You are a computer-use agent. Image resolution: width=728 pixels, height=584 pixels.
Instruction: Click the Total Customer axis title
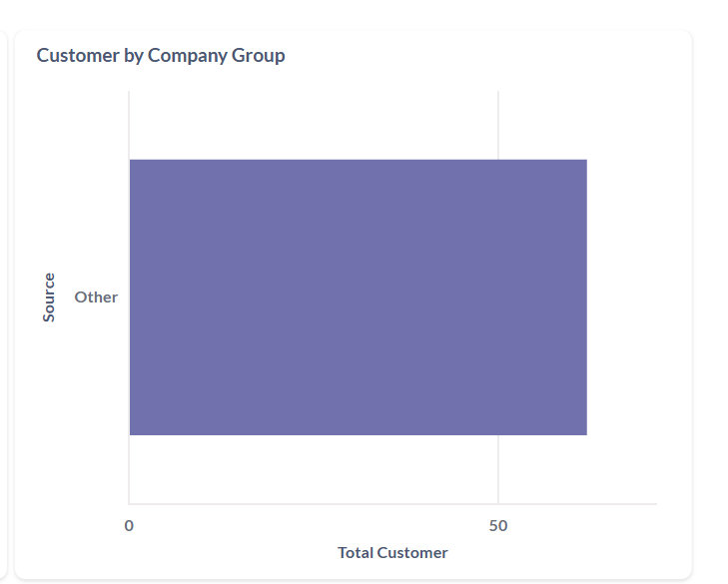392,552
